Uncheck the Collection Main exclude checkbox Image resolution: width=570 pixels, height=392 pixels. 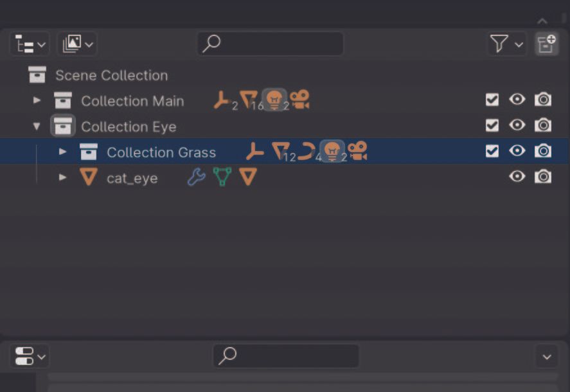[x=492, y=100]
